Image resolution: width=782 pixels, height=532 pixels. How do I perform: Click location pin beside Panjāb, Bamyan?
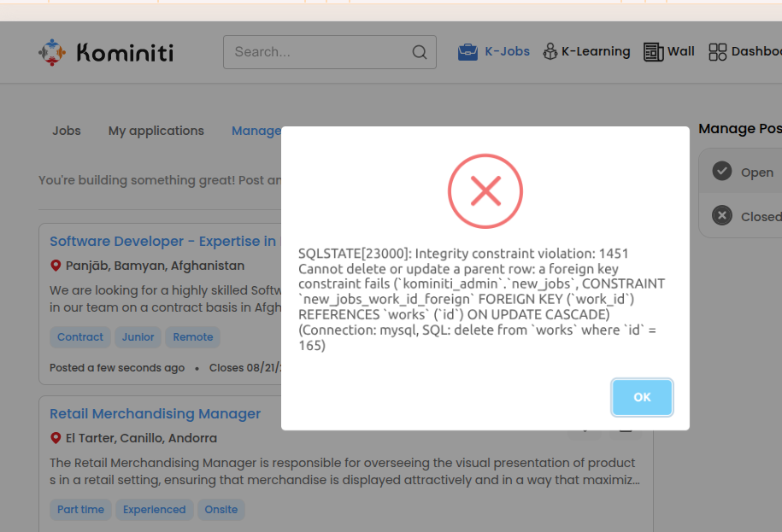point(56,266)
